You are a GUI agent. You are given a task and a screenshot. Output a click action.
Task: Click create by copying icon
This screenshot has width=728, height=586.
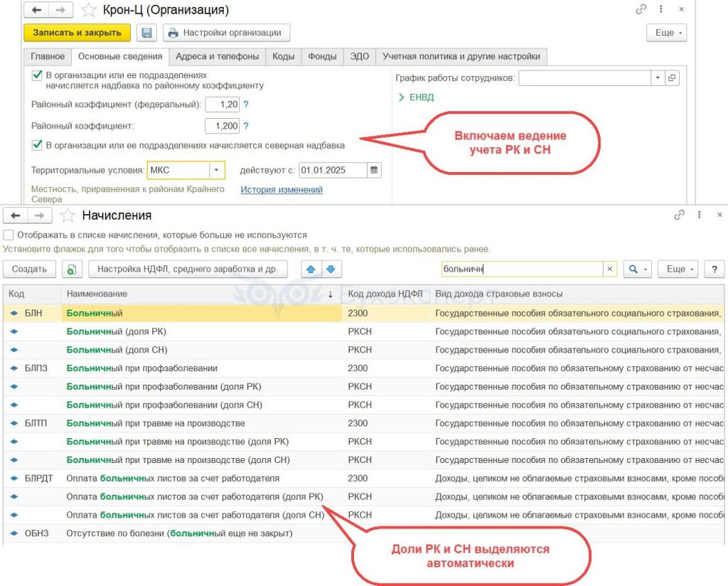click(71, 269)
